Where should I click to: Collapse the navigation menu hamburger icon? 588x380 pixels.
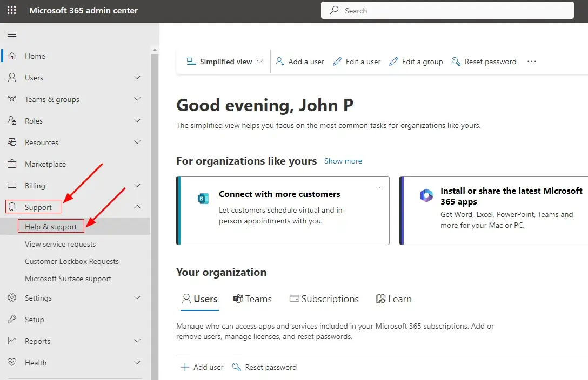click(x=12, y=35)
